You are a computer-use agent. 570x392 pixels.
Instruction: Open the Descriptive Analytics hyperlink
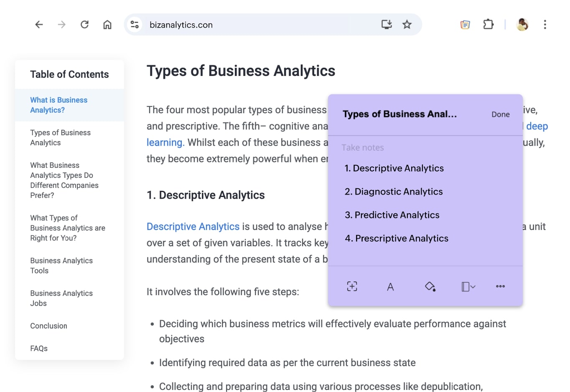click(193, 227)
